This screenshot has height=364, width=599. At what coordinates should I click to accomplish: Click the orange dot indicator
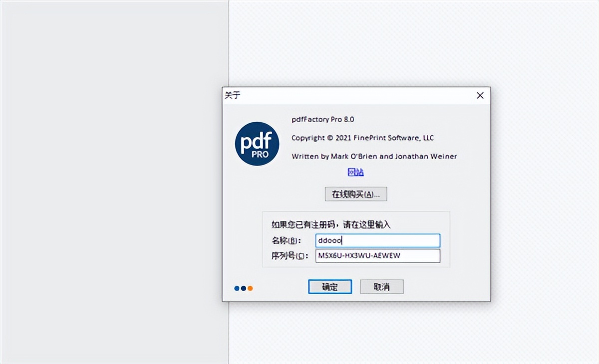point(250,288)
